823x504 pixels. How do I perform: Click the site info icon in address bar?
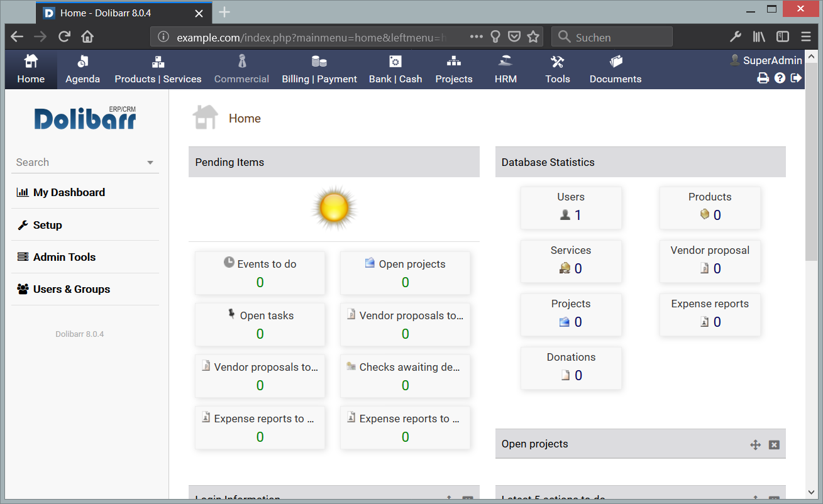point(163,37)
